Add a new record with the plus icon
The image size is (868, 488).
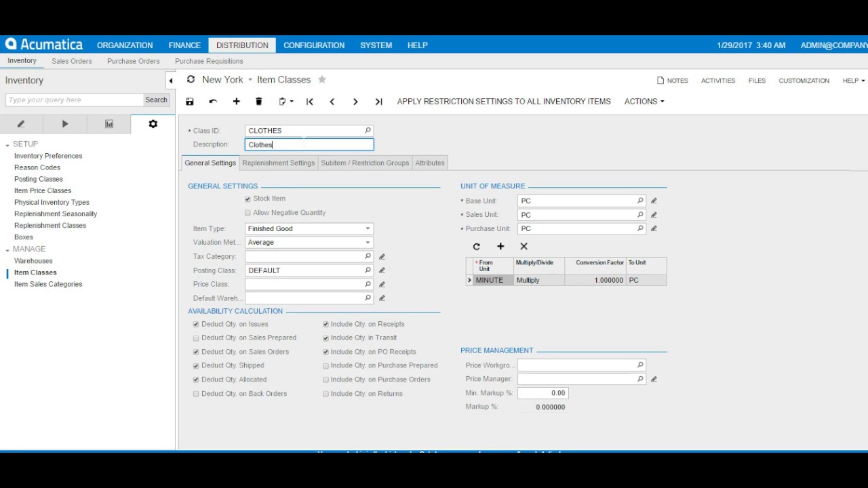tap(236, 102)
